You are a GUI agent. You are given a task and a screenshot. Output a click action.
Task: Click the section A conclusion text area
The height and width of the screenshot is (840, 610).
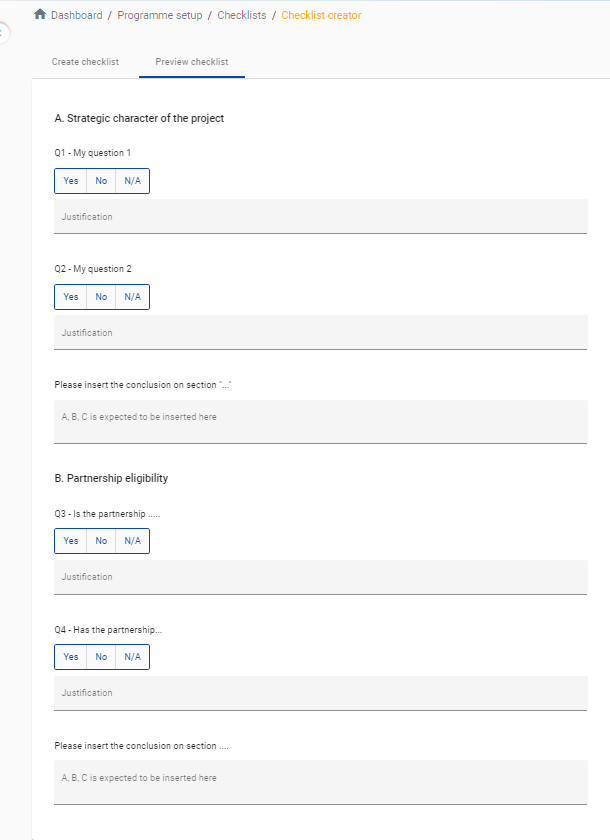coord(320,421)
